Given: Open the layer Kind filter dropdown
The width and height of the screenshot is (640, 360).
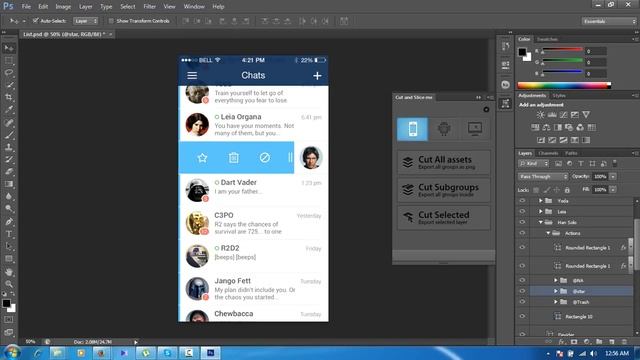Looking at the screenshot, I should (x=534, y=164).
